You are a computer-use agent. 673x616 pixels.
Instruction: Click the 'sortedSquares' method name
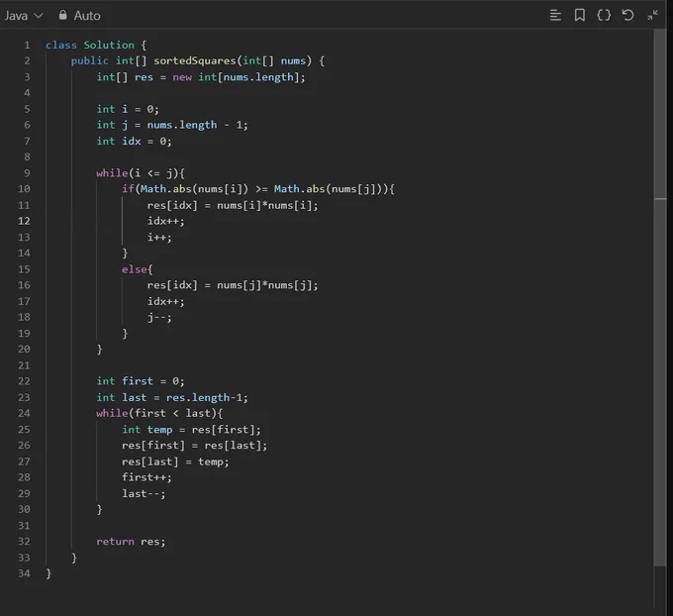tap(195, 61)
